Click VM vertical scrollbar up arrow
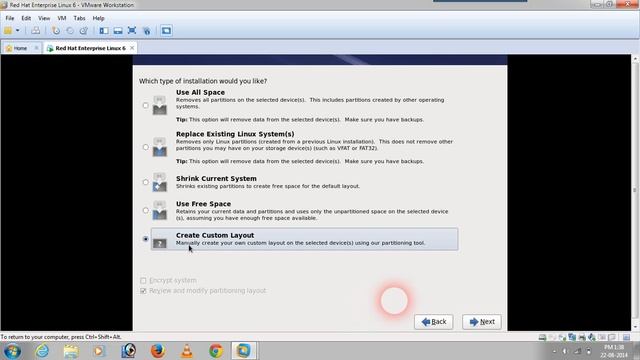Image resolution: width=640 pixels, height=360 pixels. tap(635, 59)
